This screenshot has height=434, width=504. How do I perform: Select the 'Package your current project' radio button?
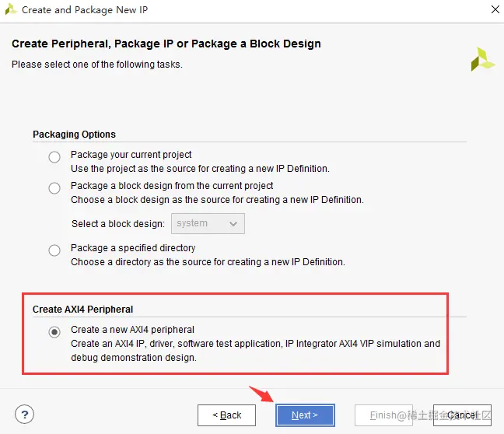tap(54, 157)
